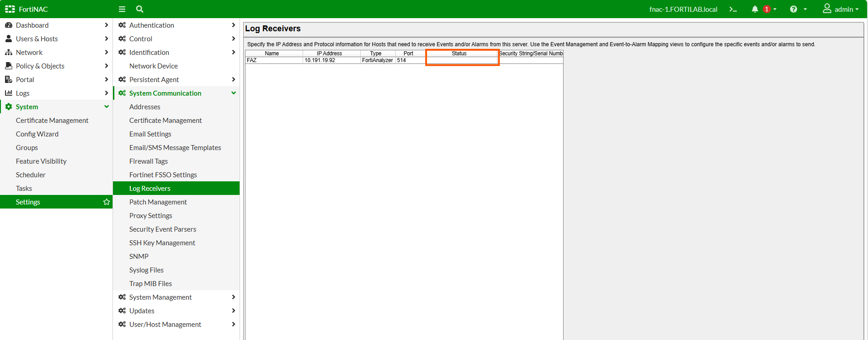Expand the Users & Hosts chevron
868x340 pixels.
click(x=106, y=39)
